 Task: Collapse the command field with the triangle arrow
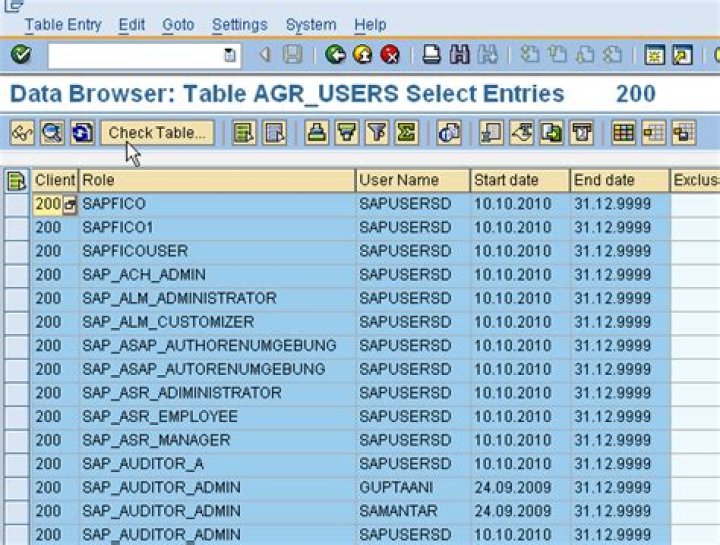(264, 55)
